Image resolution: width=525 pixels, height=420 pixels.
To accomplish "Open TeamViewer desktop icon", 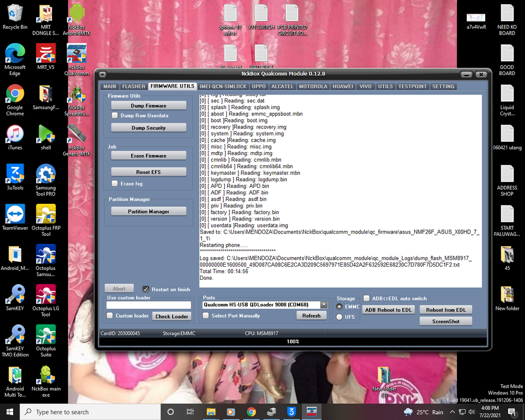I will 15,217.
